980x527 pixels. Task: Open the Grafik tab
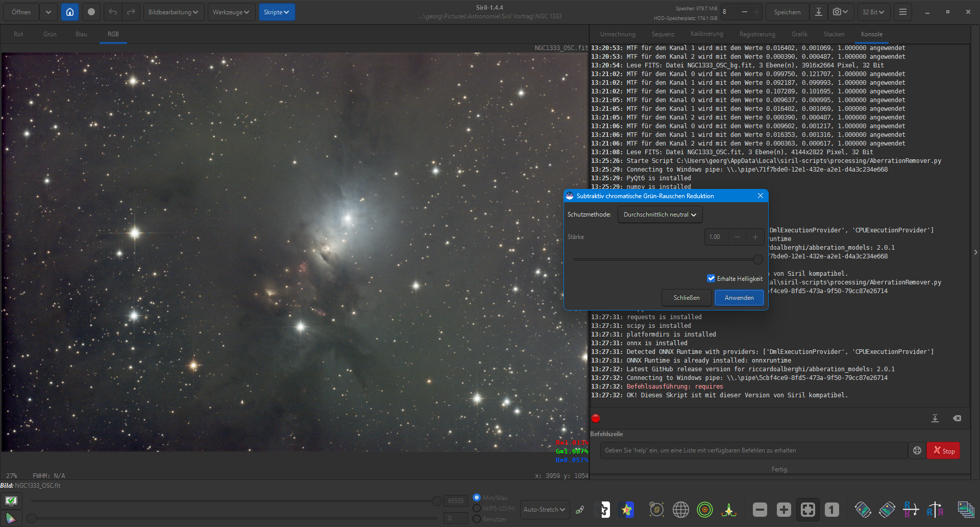point(799,34)
